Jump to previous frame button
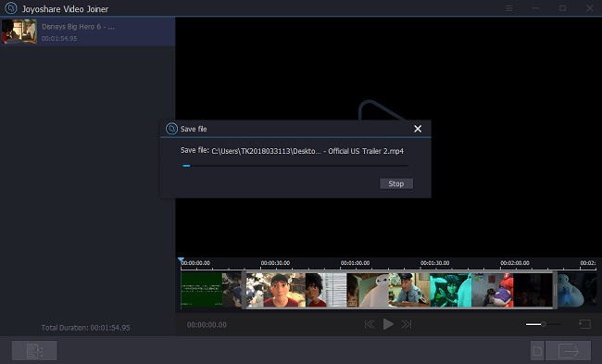 pos(370,324)
